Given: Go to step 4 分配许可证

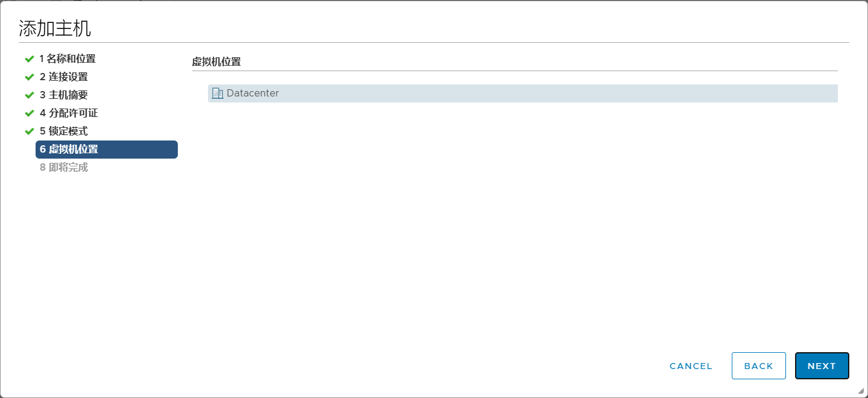Looking at the screenshot, I should coord(69,113).
